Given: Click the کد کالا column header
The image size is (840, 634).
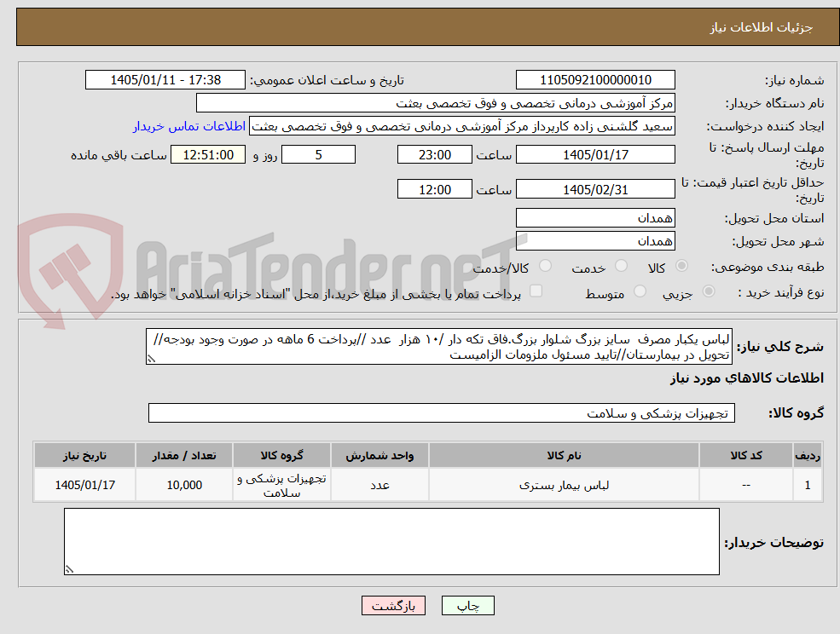Looking at the screenshot, I should 746,456.
